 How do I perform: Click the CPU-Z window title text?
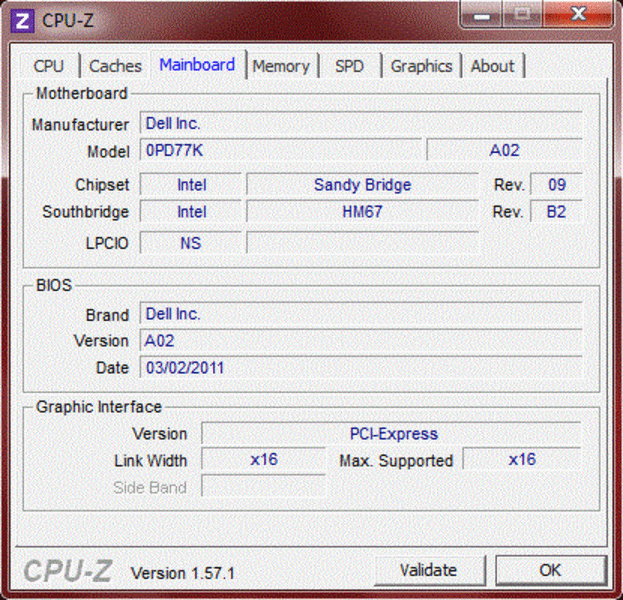pos(68,20)
